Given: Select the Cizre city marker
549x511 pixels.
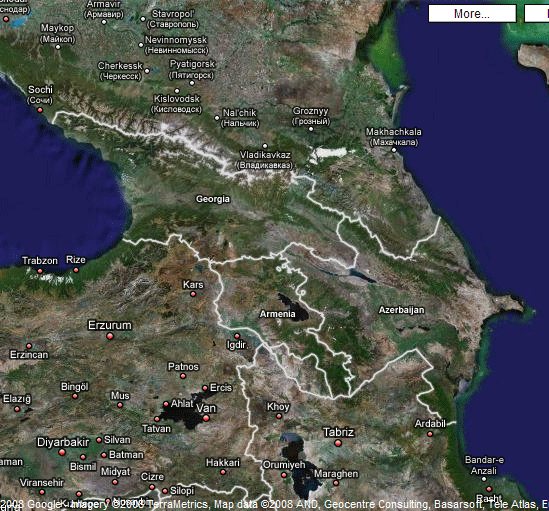Looking at the screenshot, I should coord(152,487).
